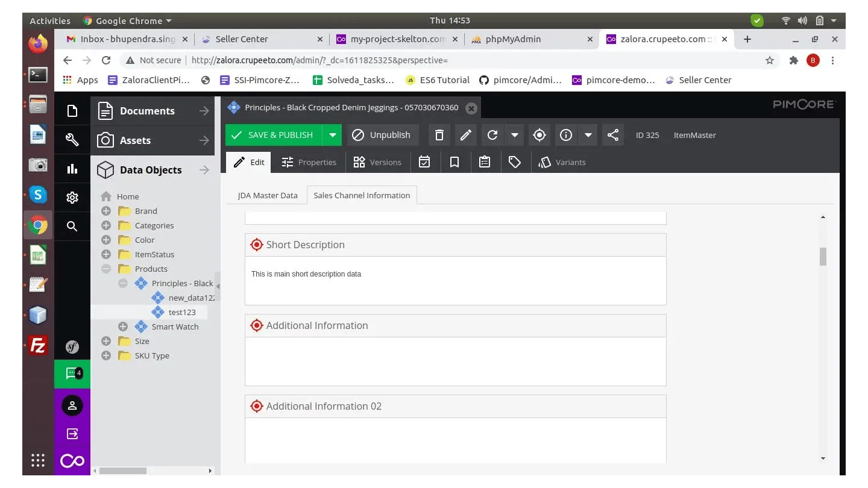Open the dropdown arrow next to info icon
This screenshot has height=488, width=868.
pos(588,135)
